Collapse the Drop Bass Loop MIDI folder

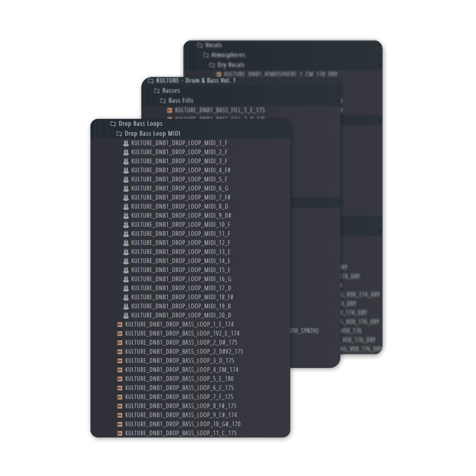119,134
